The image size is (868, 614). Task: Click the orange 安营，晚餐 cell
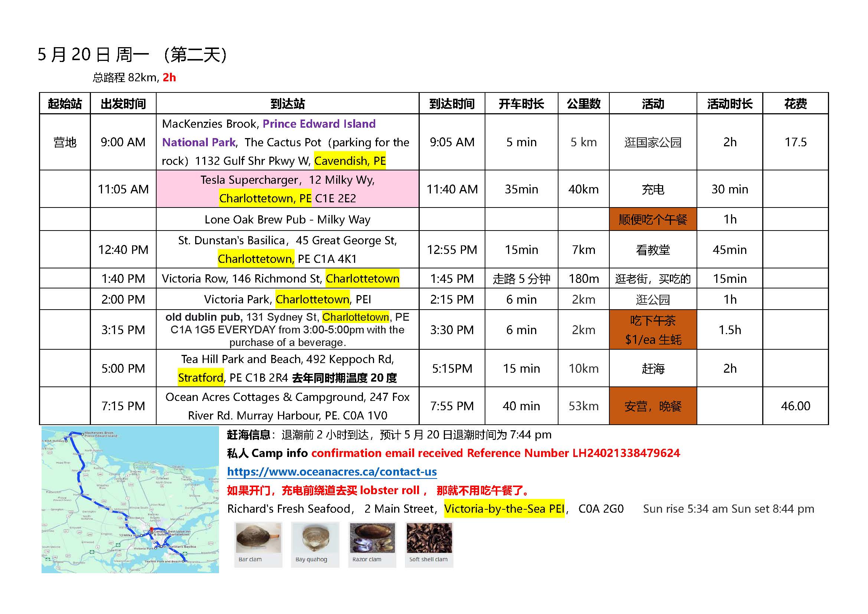652,406
